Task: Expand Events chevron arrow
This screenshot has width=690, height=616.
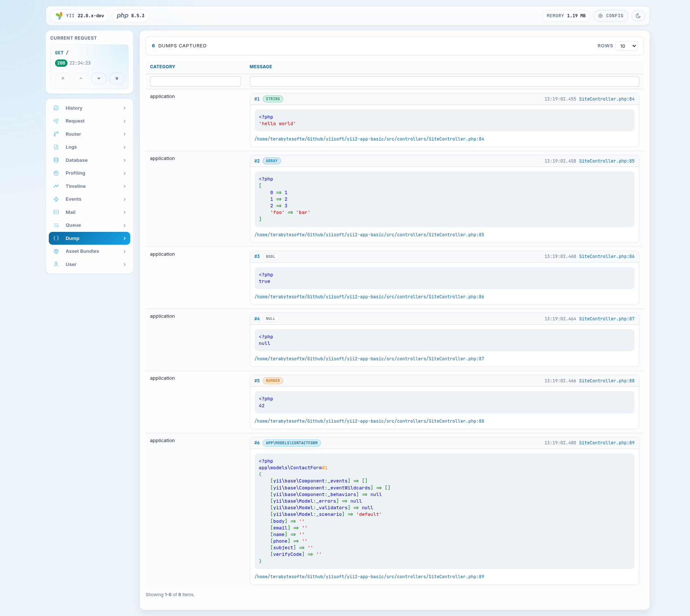Action: click(125, 199)
